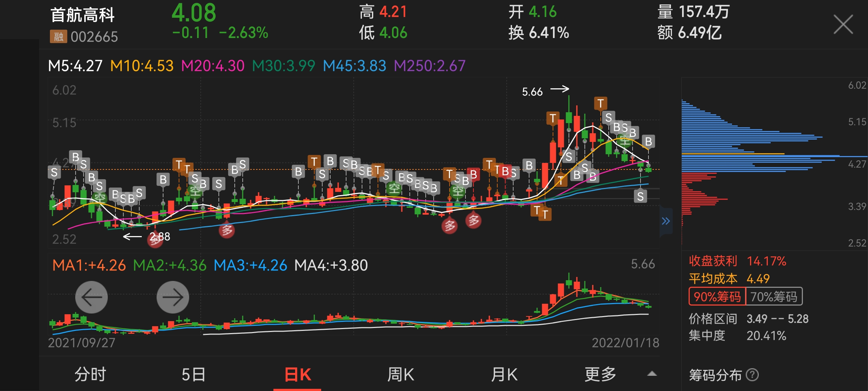Tap the 2.88 low price marker
This screenshot has width=868, height=391.
(160, 237)
